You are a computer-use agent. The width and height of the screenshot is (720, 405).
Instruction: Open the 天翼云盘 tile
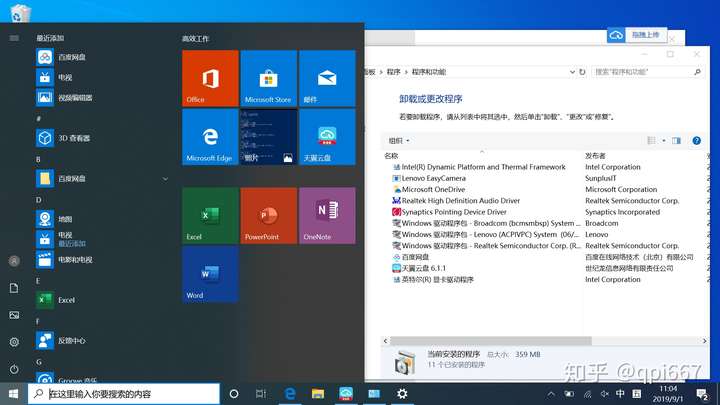pyautogui.click(x=327, y=137)
